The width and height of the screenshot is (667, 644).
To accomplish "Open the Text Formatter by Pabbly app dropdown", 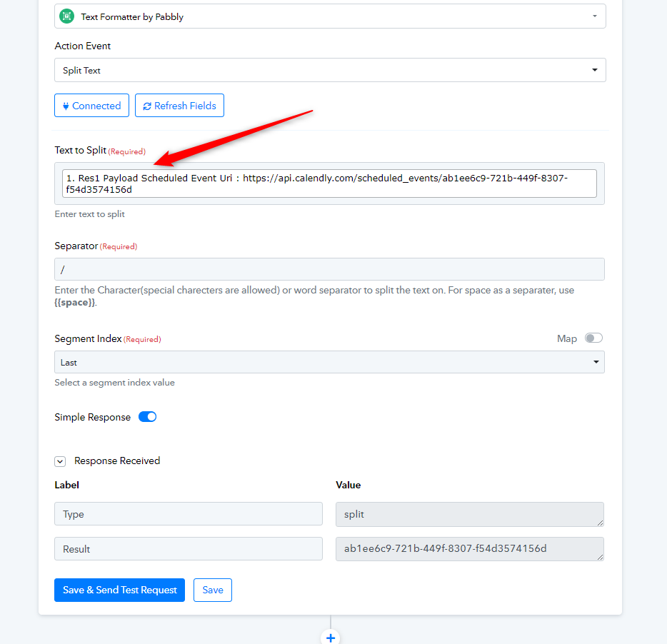I will click(330, 16).
